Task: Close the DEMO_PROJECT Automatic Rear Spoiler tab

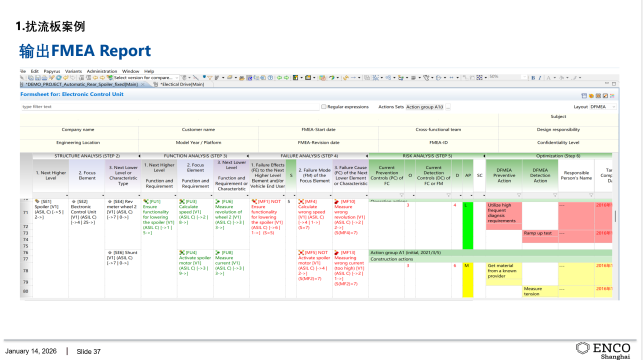Action: click(x=143, y=84)
